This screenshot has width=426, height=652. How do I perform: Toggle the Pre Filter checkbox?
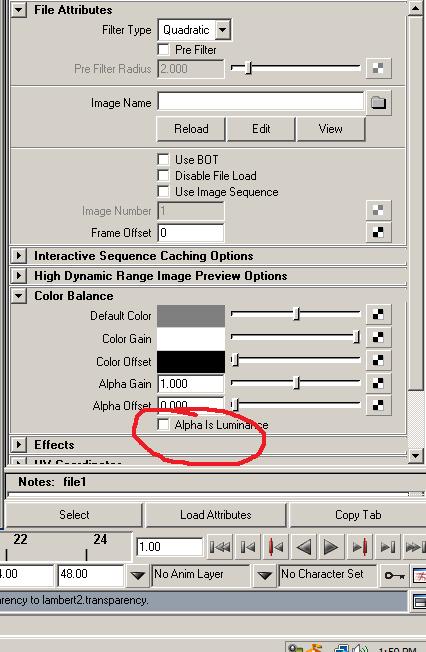163,50
